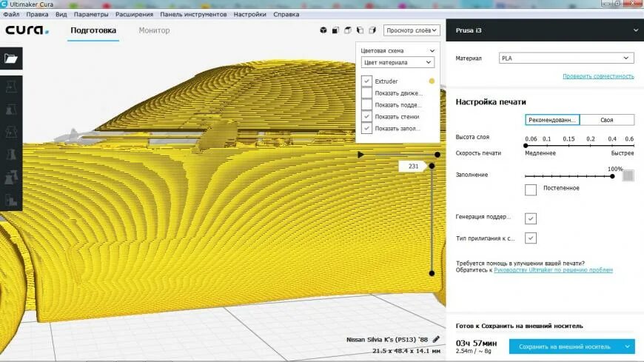The height and width of the screenshot is (362, 644).
Task: Switch to top camera view
Action: 348,30
